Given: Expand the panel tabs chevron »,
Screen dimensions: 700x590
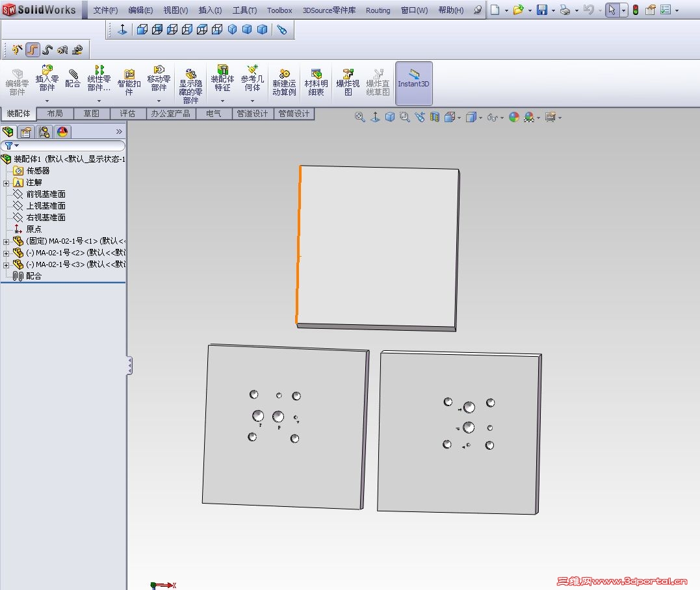Looking at the screenshot, I should (119, 132).
